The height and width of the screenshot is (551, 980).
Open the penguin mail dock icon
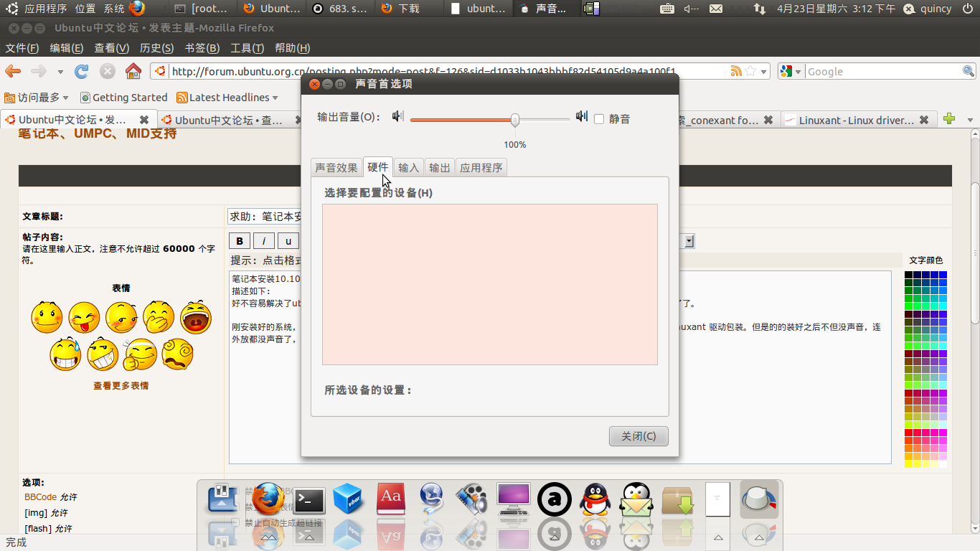pyautogui.click(x=636, y=499)
